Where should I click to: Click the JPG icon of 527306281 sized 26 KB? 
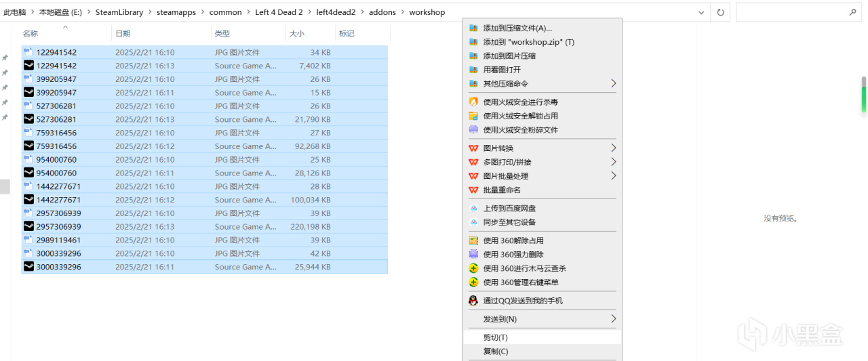point(28,106)
